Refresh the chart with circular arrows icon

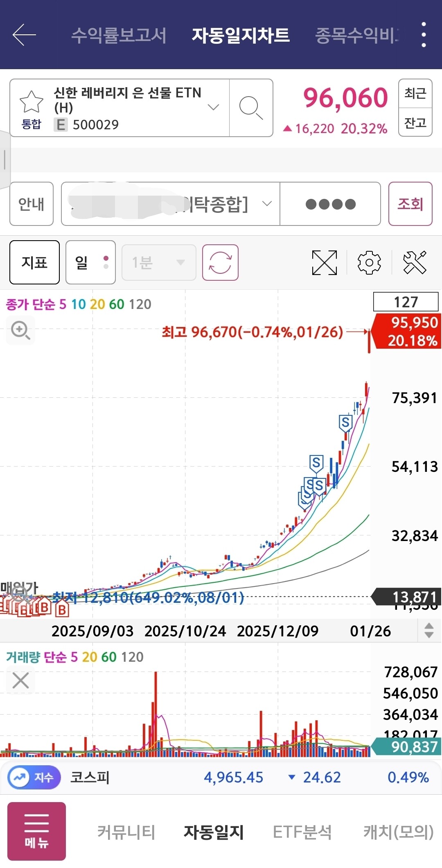220,262
